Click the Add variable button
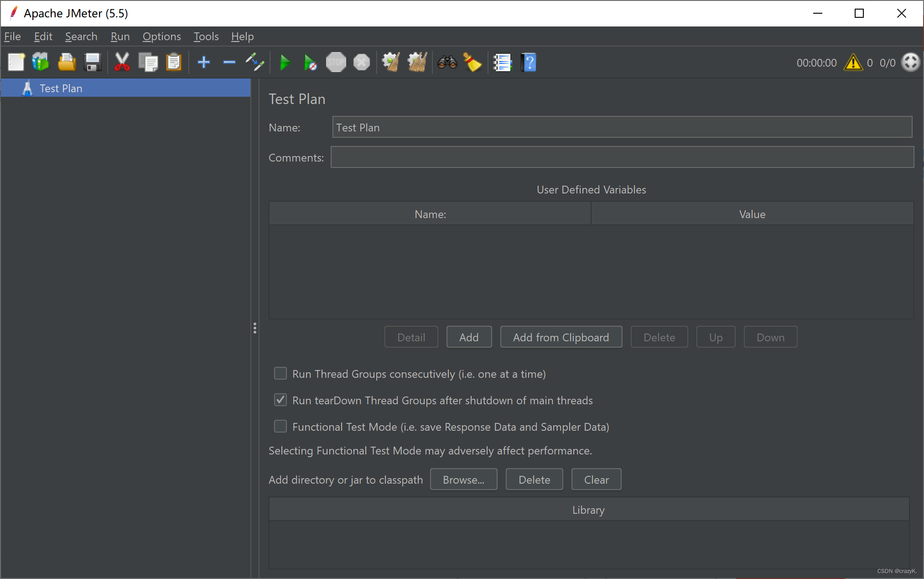This screenshot has height=579, width=924. pos(469,337)
